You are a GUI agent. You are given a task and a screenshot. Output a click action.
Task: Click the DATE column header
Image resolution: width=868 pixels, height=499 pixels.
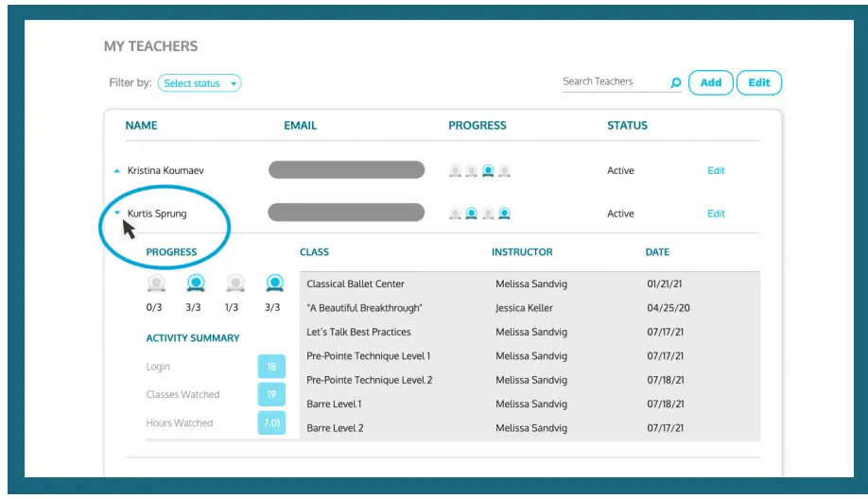657,252
